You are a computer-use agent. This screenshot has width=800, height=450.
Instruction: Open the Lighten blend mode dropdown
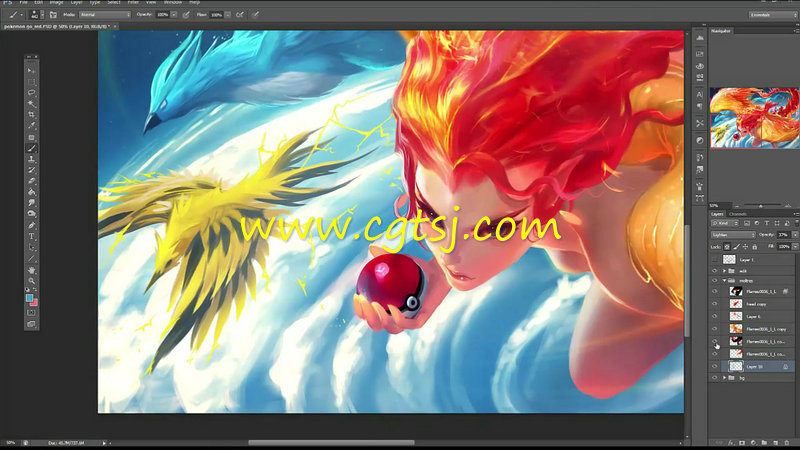pos(733,235)
